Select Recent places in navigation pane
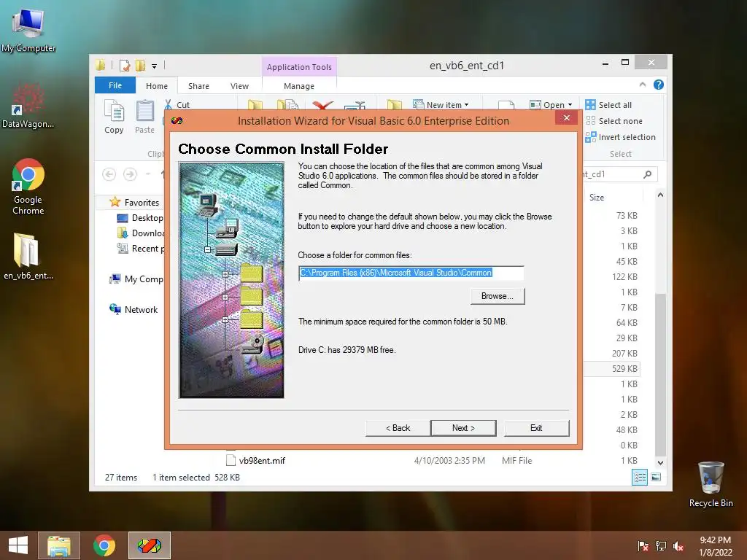The image size is (747, 560). click(141, 248)
